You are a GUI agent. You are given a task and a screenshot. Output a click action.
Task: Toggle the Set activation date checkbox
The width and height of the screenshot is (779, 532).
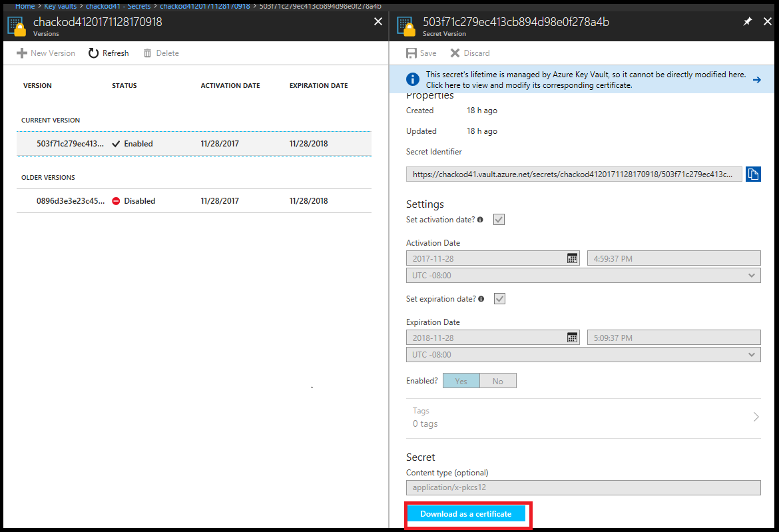pyautogui.click(x=499, y=220)
